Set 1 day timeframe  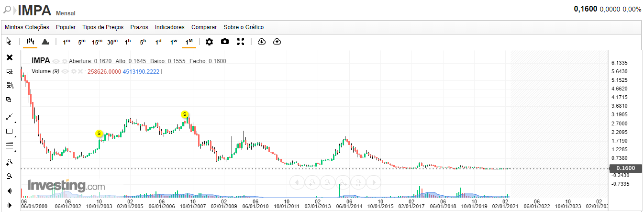(158, 42)
